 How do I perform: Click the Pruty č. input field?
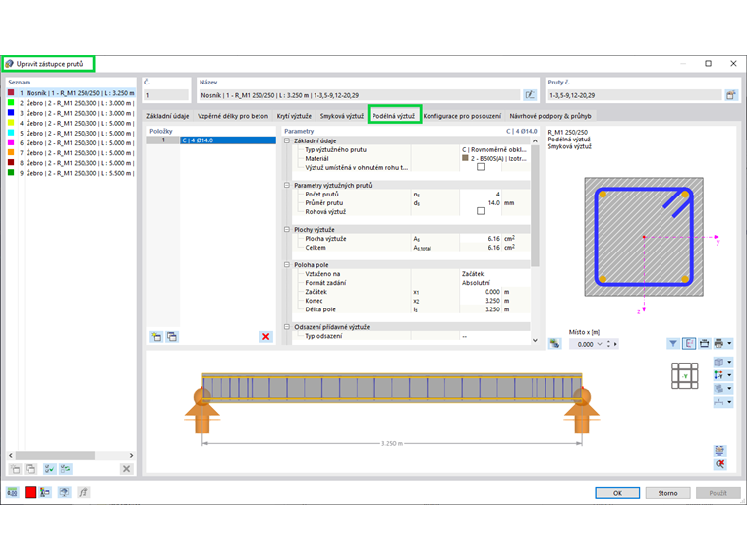pos(635,95)
